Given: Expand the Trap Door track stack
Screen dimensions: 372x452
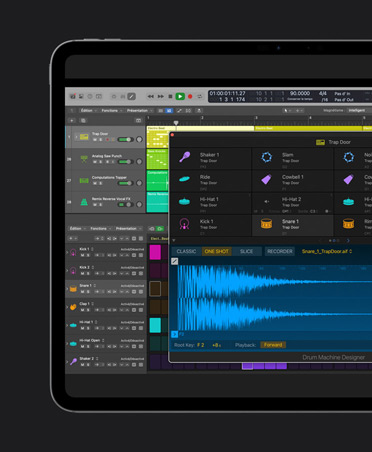Looking at the screenshot, I should 76,137.
